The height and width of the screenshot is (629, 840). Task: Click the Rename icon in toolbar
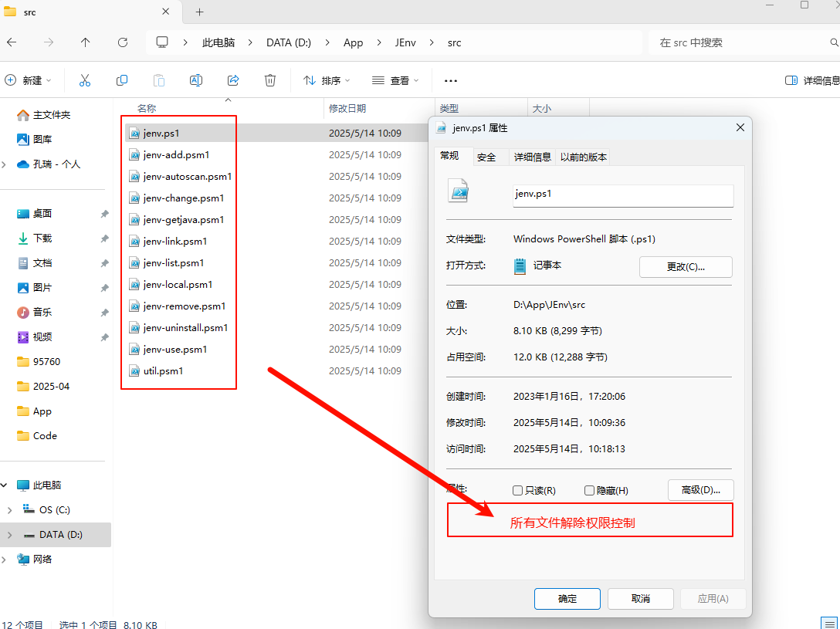(x=196, y=80)
